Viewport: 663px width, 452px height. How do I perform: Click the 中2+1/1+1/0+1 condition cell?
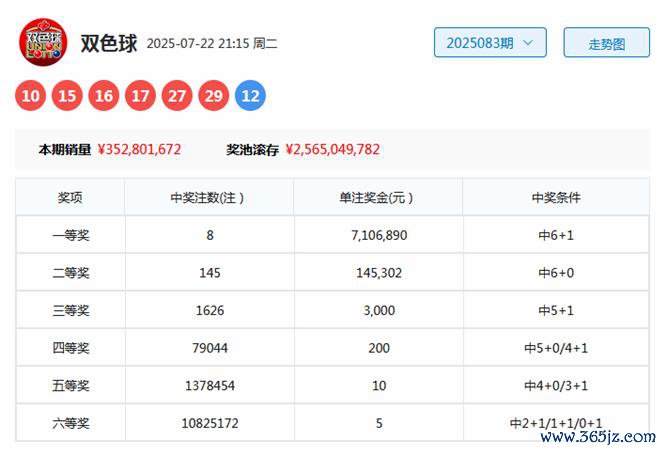pos(556,423)
